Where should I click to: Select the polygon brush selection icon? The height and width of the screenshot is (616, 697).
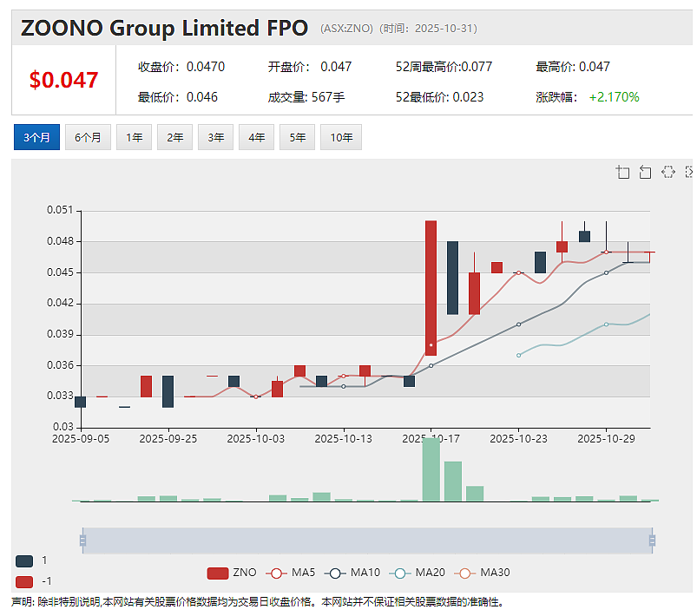tap(668, 172)
